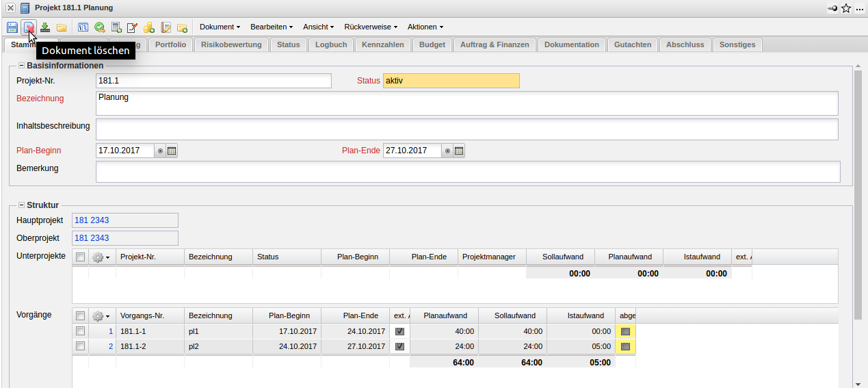Open calendar picker for Plan-Ende
The image size is (868, 388).
(459, 151)
